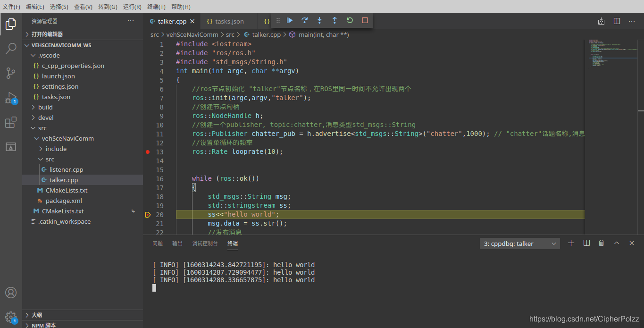The width and height of the screenshot is (644, 328).
Task: Collapse the vehSceNaviComm folder
Action: click(x=83, y=139)
